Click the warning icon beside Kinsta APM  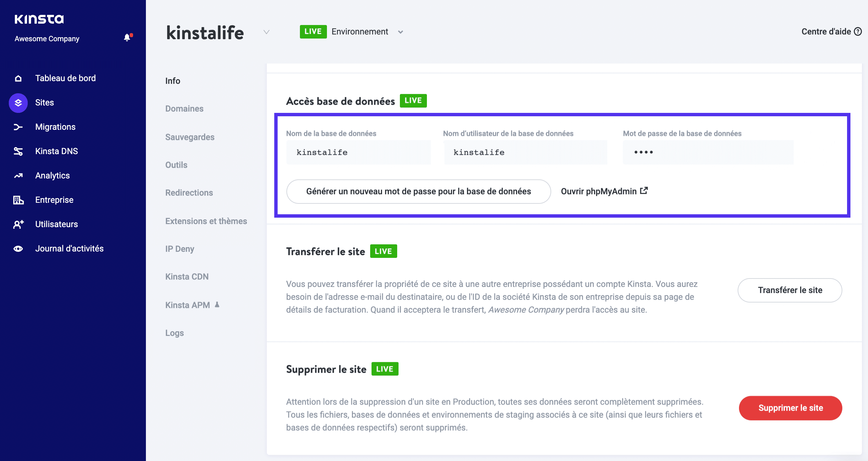click(216, 304)
